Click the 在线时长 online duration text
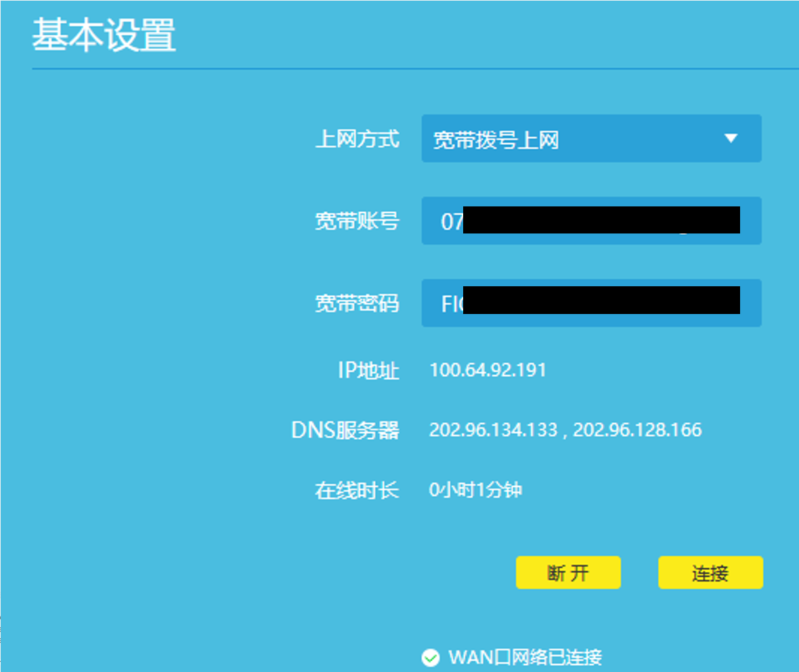This screenshot has height=672, width=799. [x=474, y=491]
